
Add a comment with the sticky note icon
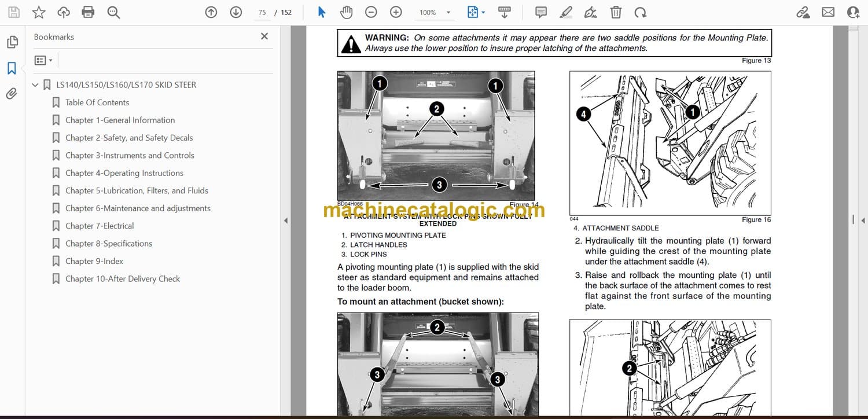coord(541,12)
